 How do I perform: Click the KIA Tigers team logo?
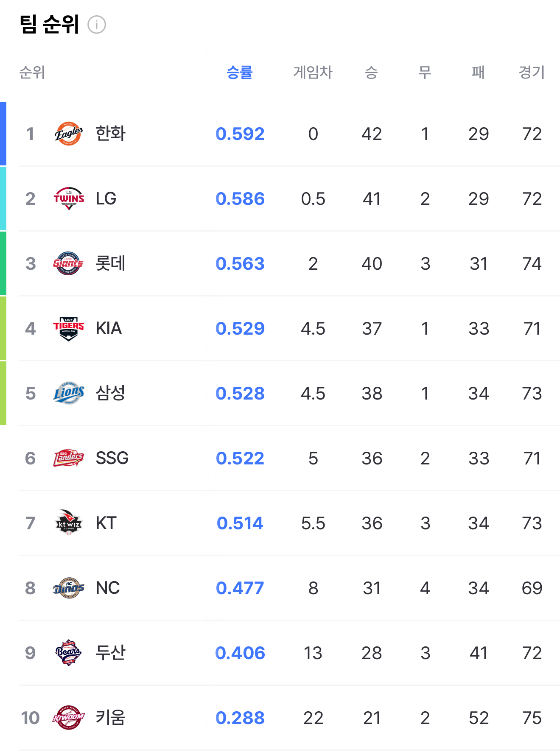[69, 328]
